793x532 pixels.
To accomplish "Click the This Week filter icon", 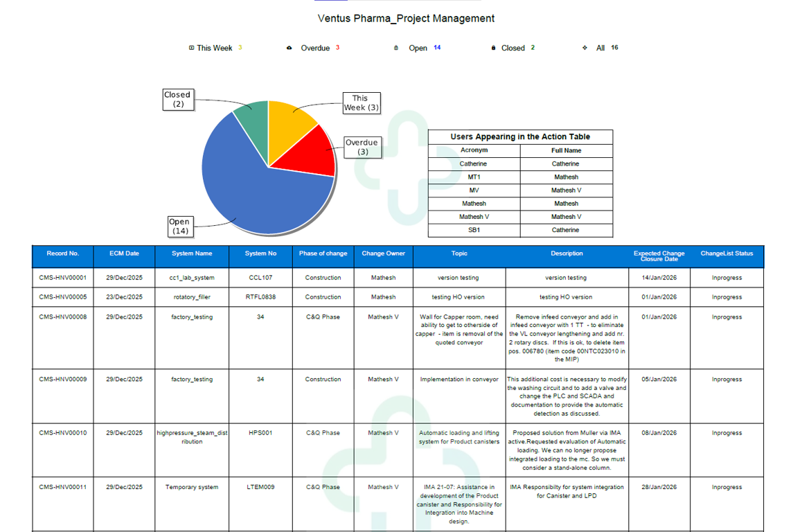I will tap(192, 48).
